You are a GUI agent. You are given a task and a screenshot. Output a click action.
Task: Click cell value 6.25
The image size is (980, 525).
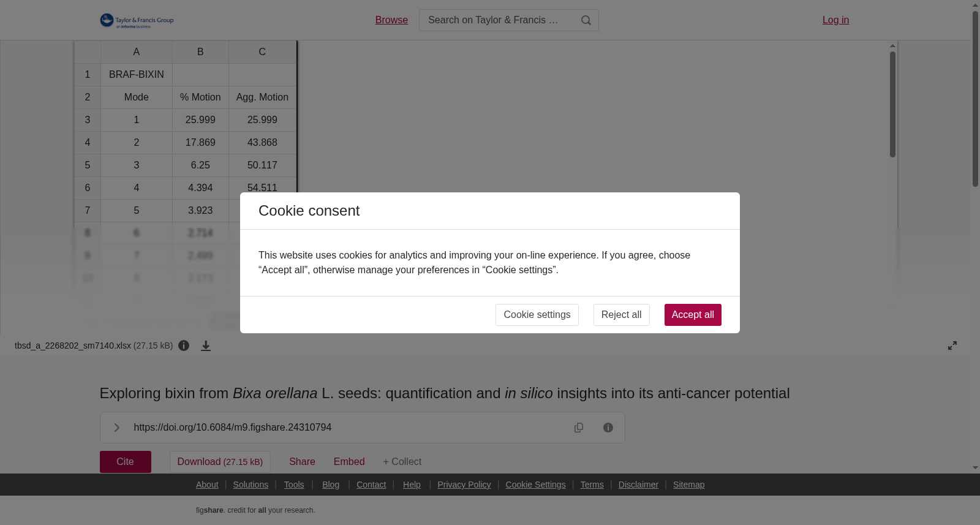coord(200,165)
